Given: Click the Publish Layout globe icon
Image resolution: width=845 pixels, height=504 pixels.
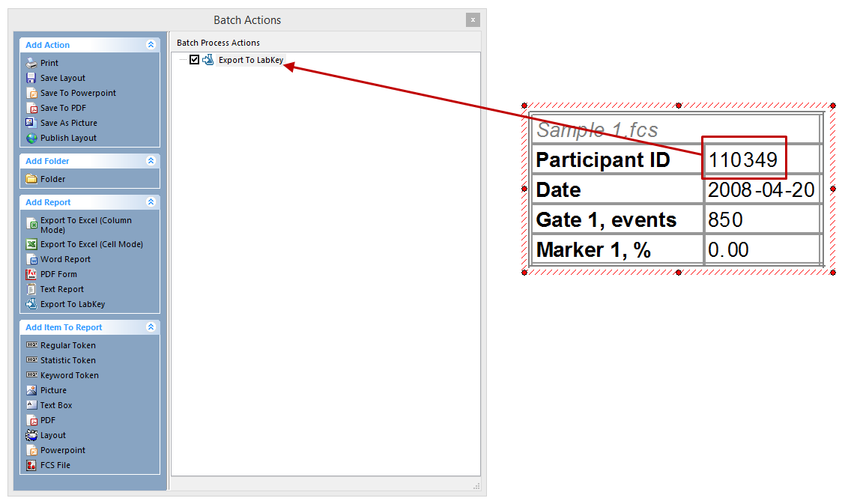Looking at the screenshot, I should pos(31,138).
